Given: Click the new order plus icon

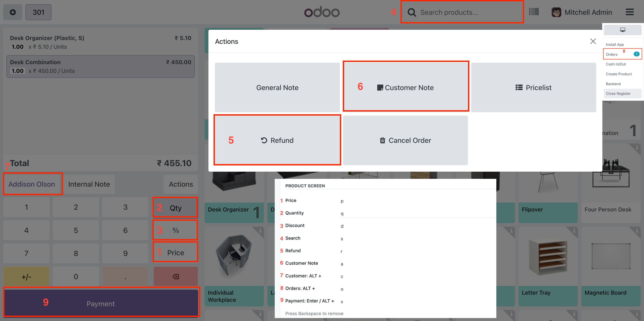Looking at the screenshot, I should (x=13, y=12).
